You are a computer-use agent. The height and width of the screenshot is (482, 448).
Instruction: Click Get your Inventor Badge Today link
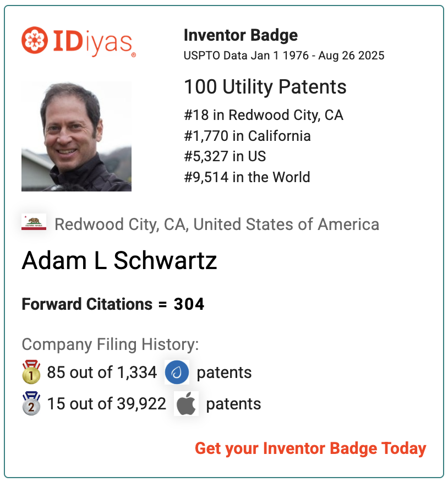pos(310,448)
